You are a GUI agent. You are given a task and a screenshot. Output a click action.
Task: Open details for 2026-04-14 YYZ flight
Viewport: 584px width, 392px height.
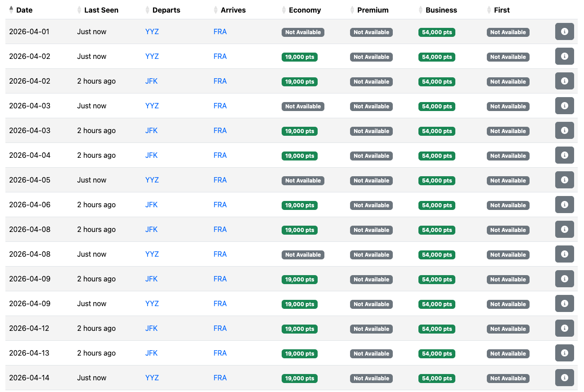point(564,378)
